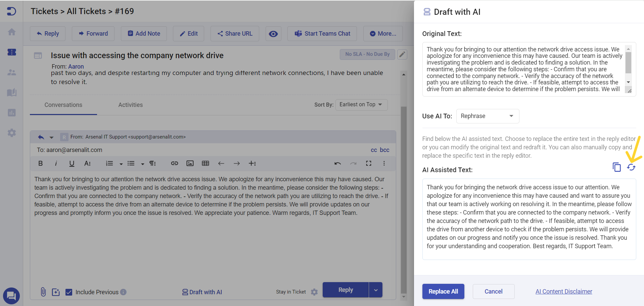The image size is (644, 306).
Task: Open the AI Content Disclaimer link
Action: click(x=564, y=292)
